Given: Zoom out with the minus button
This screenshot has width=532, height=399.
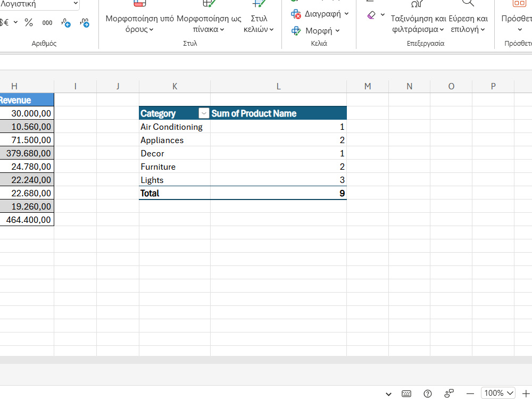Looking at the screenshot, I should point(470,394).
